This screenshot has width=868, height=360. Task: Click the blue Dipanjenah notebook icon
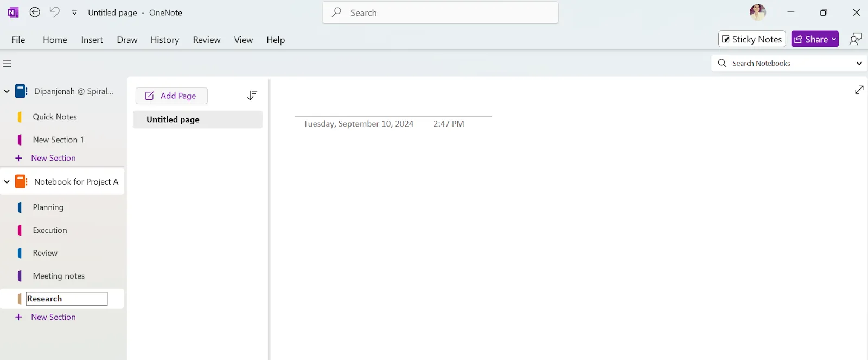[21, 91]
